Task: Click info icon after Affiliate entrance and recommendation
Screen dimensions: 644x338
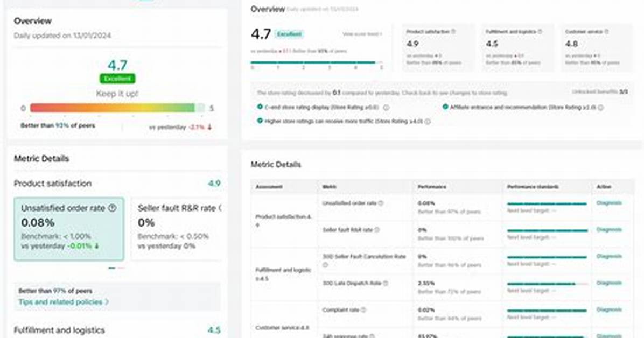Action: (x=600, y=108)
